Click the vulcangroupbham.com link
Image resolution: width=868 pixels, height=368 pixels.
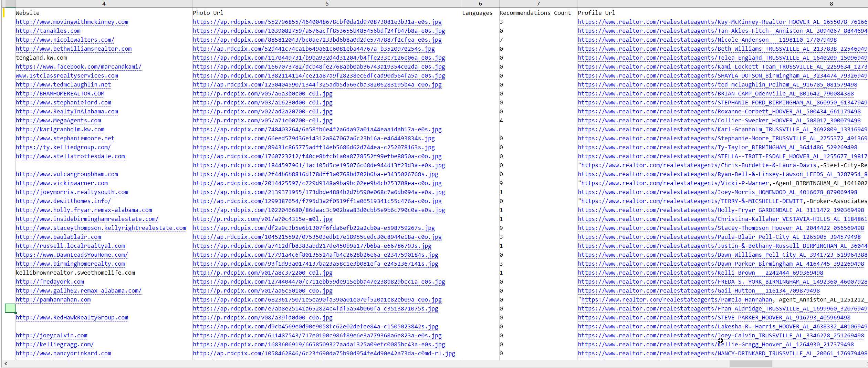tap(67, 174)
